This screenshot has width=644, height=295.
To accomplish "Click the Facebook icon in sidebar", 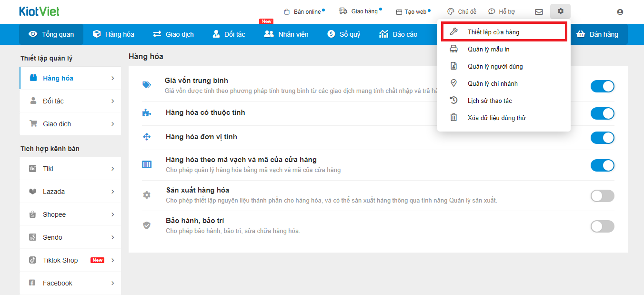I will [x=33, y=283].
